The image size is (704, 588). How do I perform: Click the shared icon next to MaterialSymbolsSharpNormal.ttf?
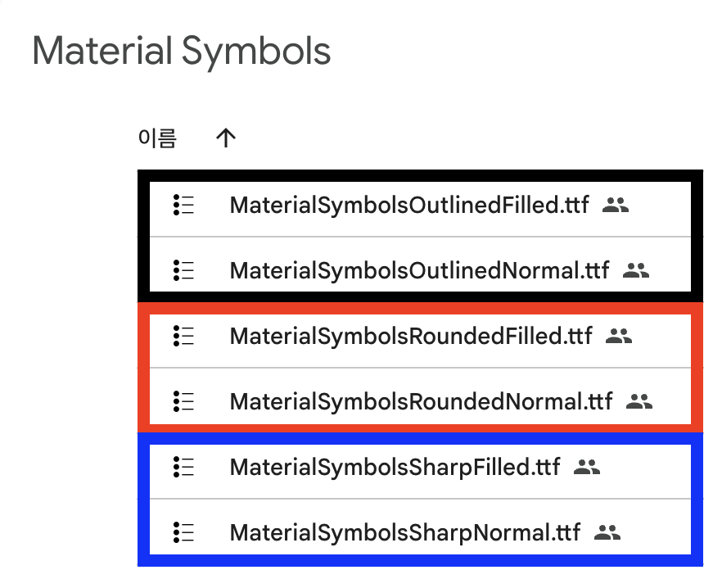[x=608, y=534]
